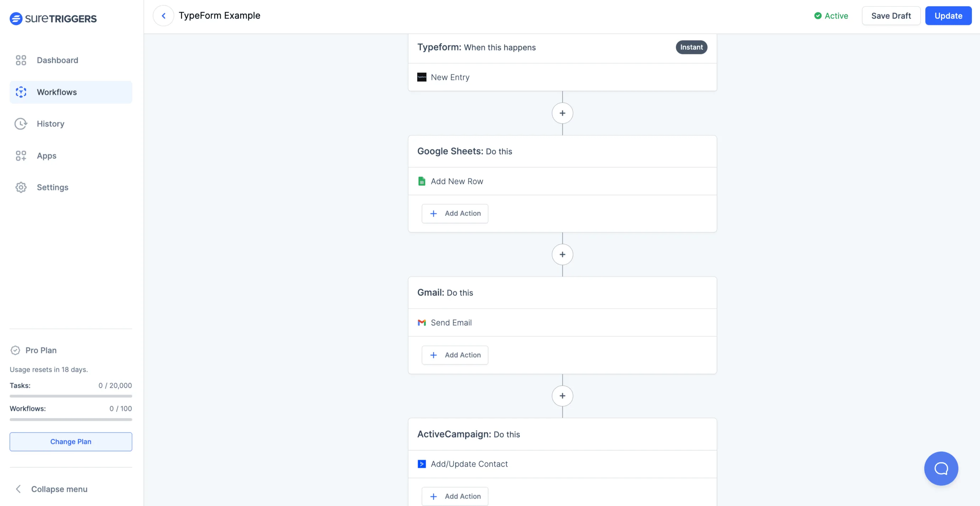The height and width of the screenshot is (506, 980).
Task: Select Workflows in the sidebar
Action: point(71,92)
